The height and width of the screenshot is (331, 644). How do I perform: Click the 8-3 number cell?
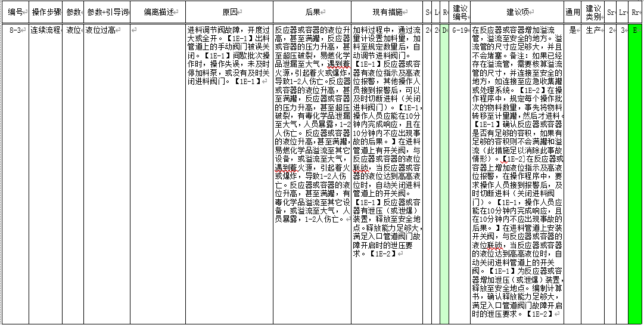click(15, 174)
